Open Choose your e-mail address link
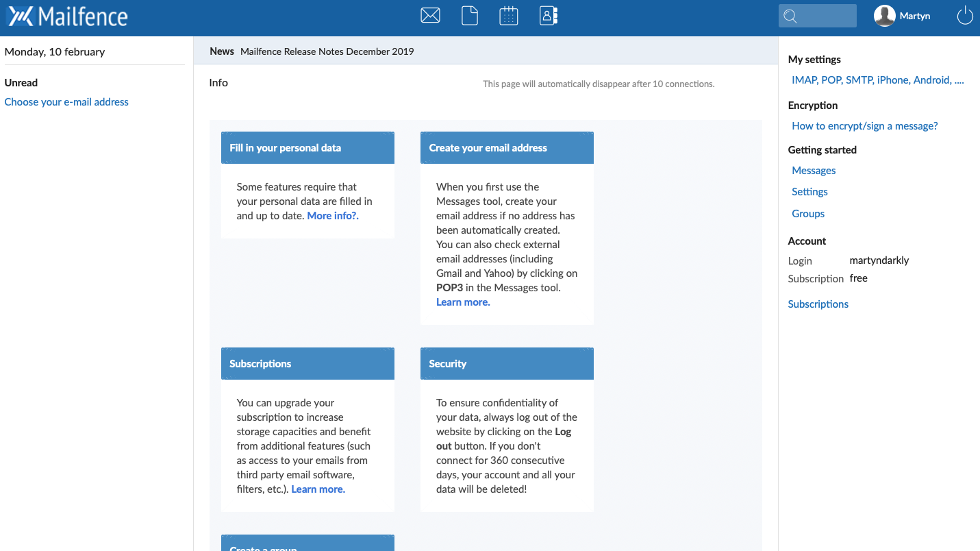Viewport: 980px width, 551px height. 66,102
